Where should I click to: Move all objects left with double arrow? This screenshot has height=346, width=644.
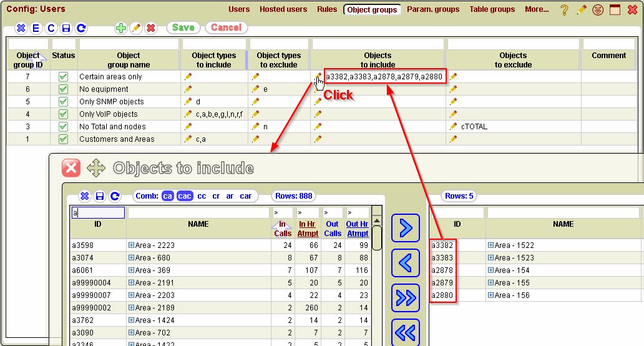tap(406, 332)
